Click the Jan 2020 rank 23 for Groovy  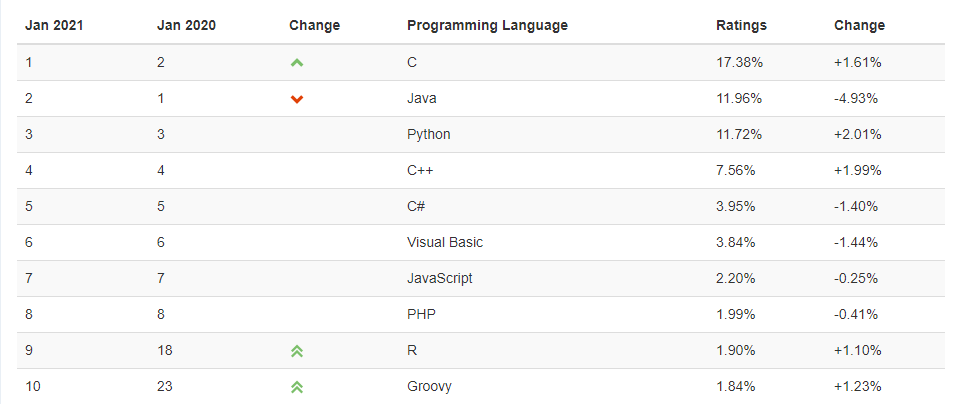165,387
